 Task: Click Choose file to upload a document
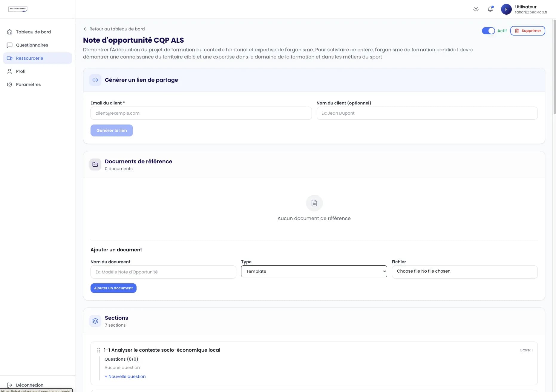point(409,271)
